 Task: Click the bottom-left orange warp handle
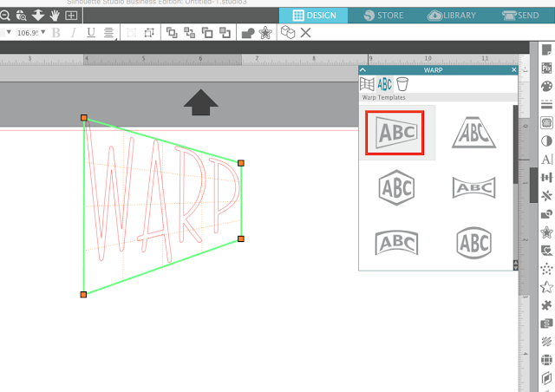(83, 295)
